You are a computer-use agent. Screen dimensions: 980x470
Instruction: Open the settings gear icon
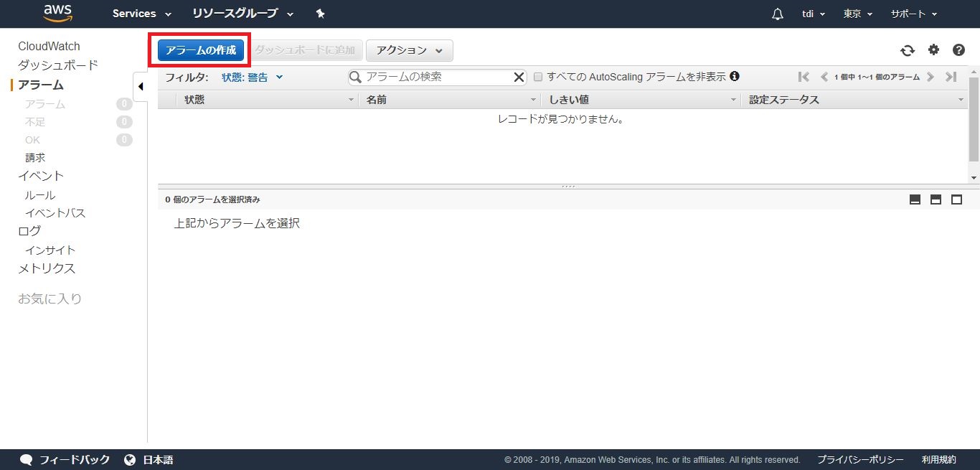click(933, 50)
